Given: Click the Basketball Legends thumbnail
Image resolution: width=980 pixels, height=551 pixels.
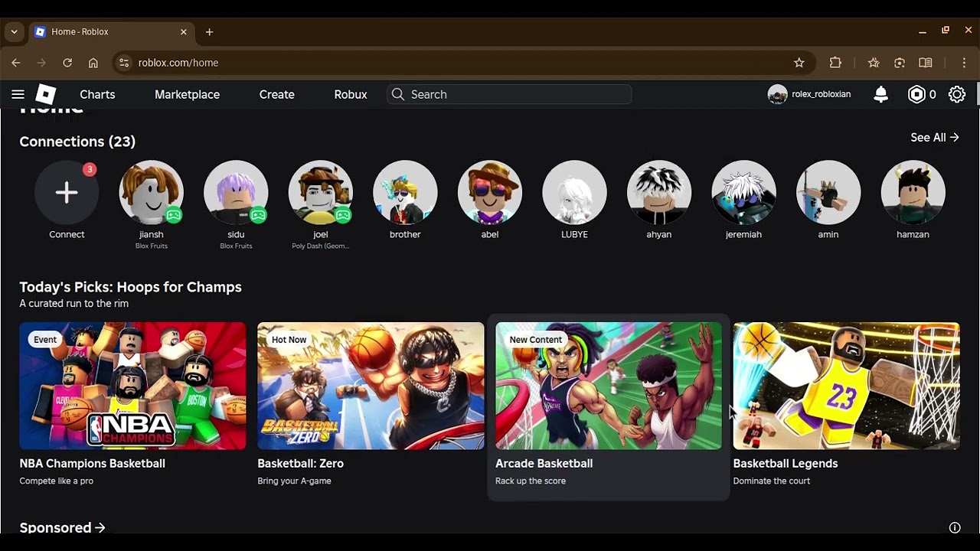Looking at the screenshot, I should [846, 386].
